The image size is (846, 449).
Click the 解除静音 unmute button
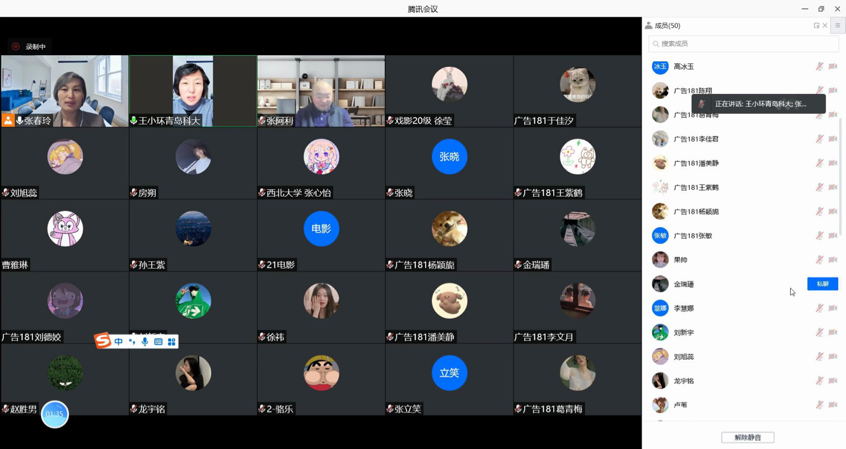747,437
